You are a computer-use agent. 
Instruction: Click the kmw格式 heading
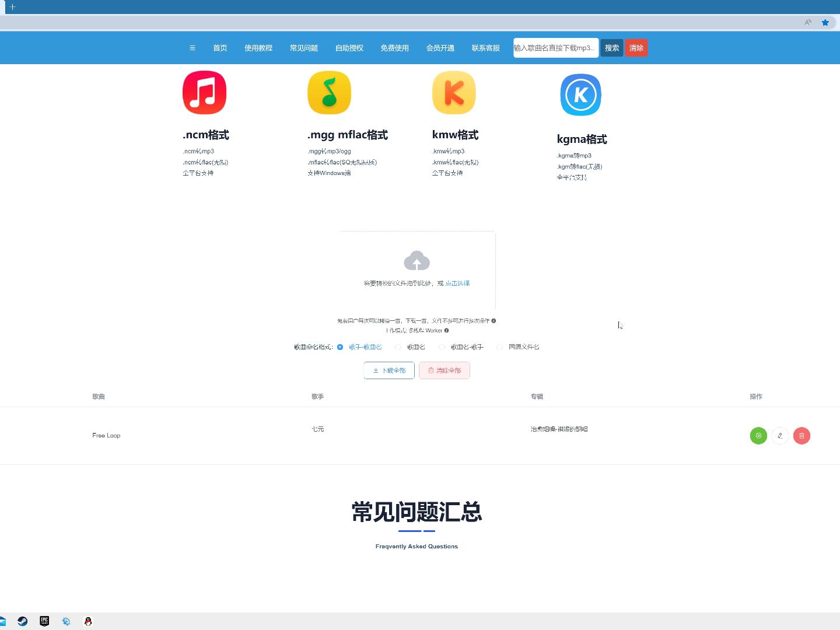pyautogui.click(x=455, y=135)
